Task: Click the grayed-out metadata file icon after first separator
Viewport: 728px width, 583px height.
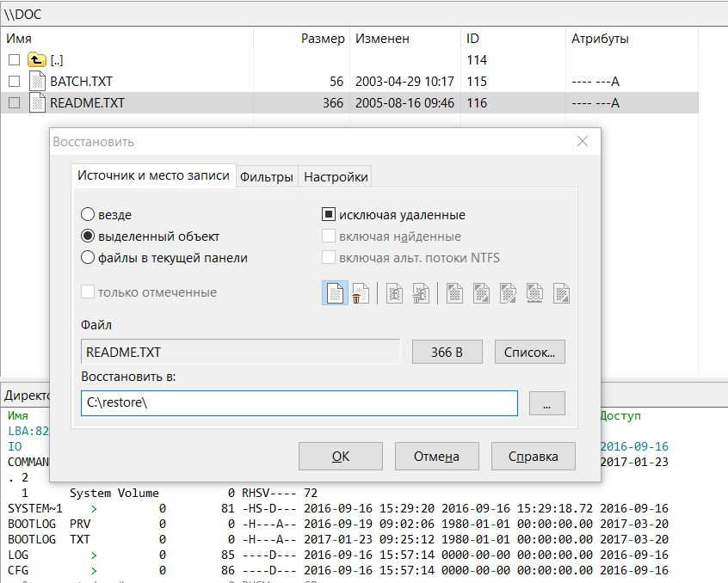Action: click(395, 293)
